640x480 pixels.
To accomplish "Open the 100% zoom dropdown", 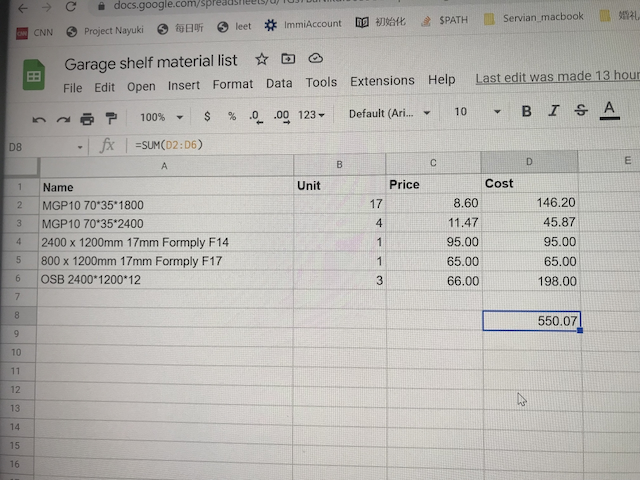I will click(x=159, y=117).
